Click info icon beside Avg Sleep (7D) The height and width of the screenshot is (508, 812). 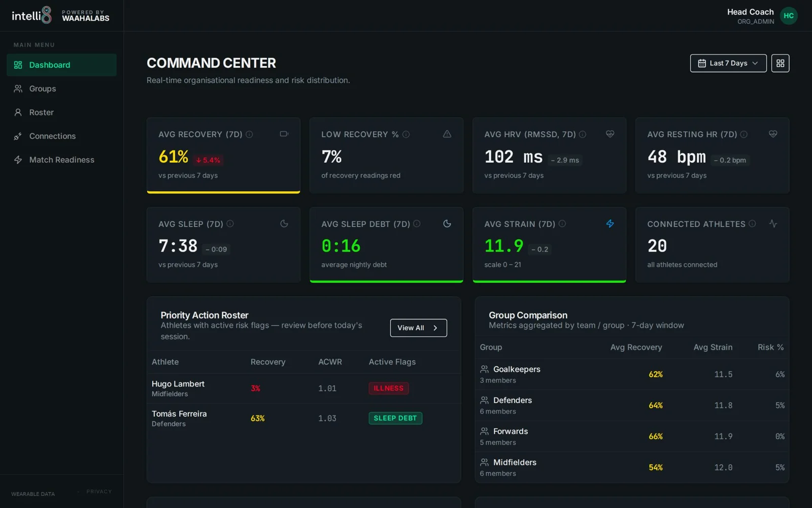[230, 224]
